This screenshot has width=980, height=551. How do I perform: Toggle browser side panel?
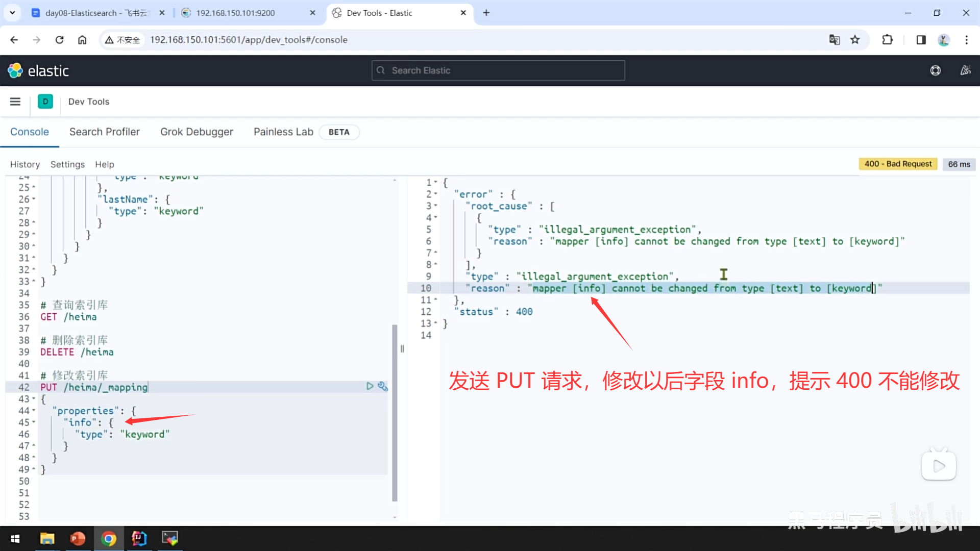click(x=921, y=40)
